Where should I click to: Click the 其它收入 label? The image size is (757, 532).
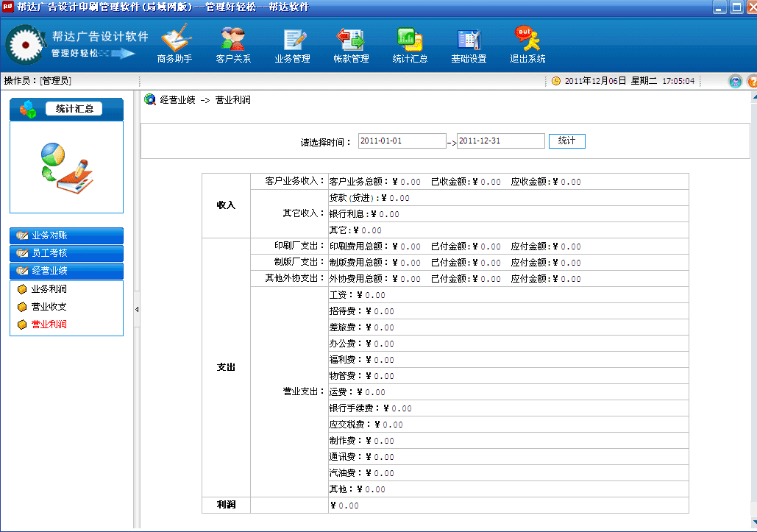[303, 213]
